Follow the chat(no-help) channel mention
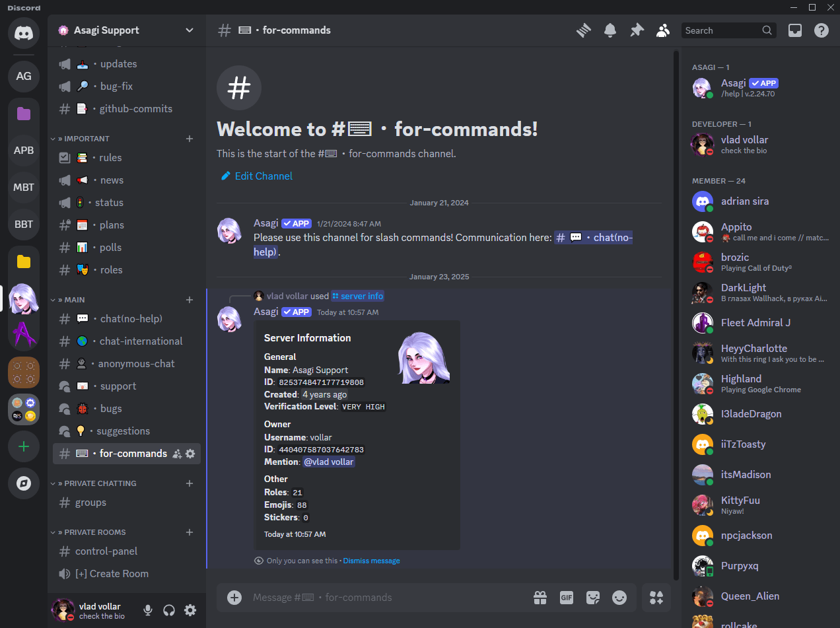 pyautogui.click(x=594, y=238)
